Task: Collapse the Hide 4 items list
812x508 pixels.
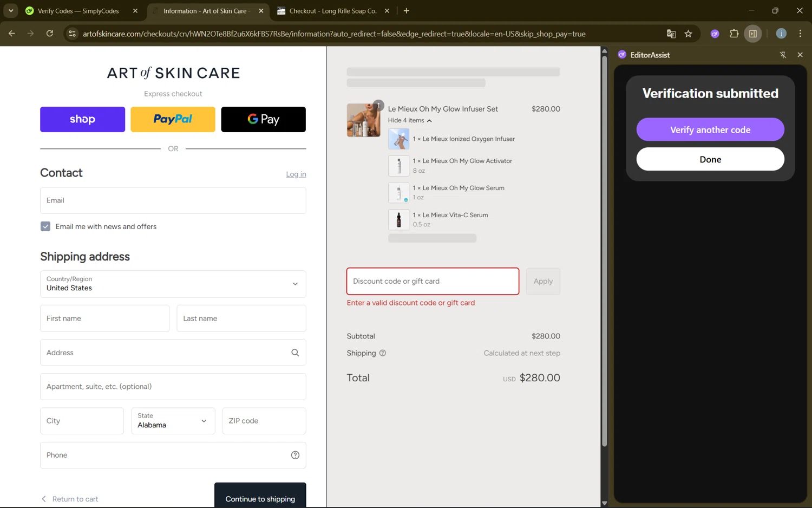Action: point(410,120)
